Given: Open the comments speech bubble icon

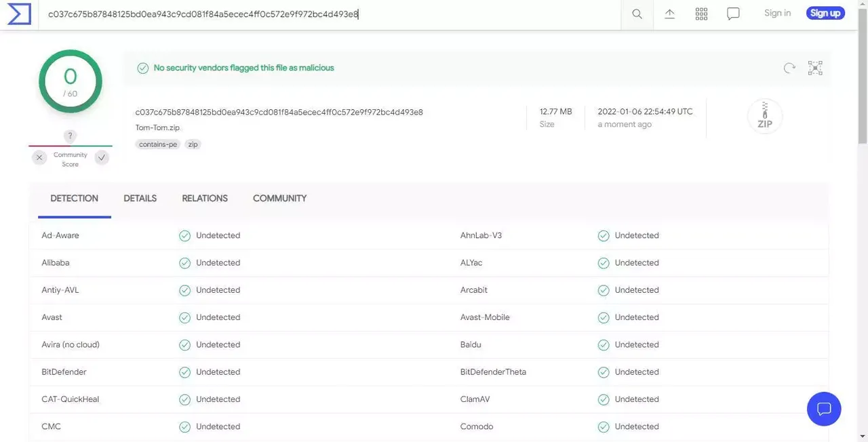Looking at the screenshot, I should pos(733,14).
